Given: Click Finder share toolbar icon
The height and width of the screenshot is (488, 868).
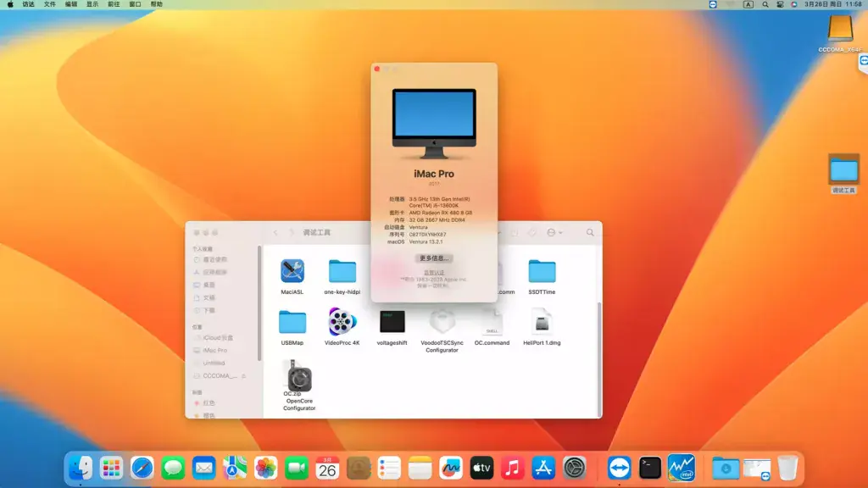Looking at the screenshot, I should coord(515,232).
